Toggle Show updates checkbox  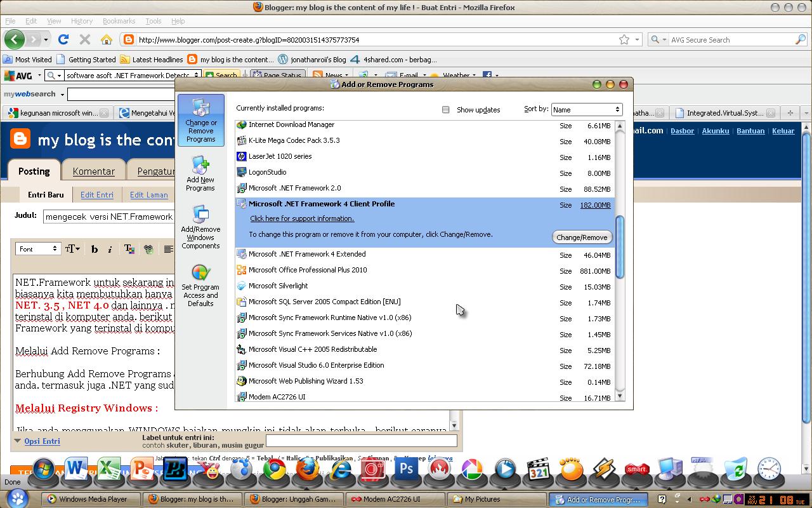(x=446, y=109)
